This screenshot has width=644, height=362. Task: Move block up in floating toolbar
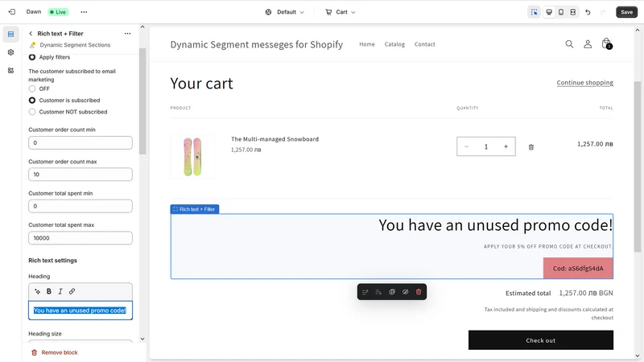click(x=365, y=292)
